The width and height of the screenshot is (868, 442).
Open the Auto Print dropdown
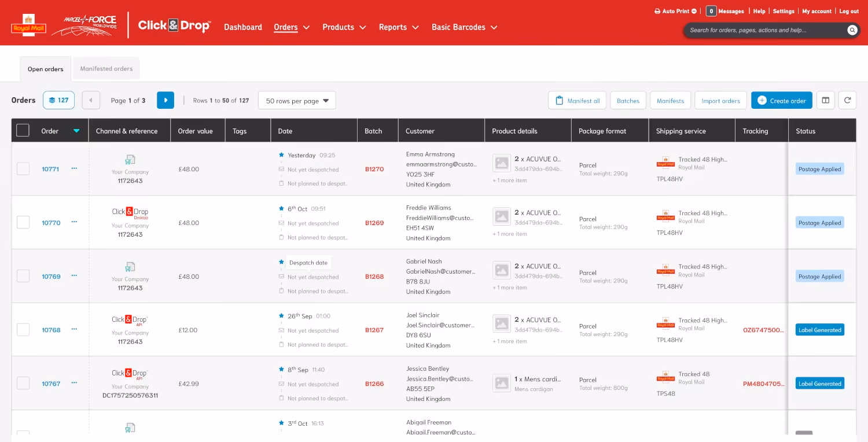coord(675,11)
